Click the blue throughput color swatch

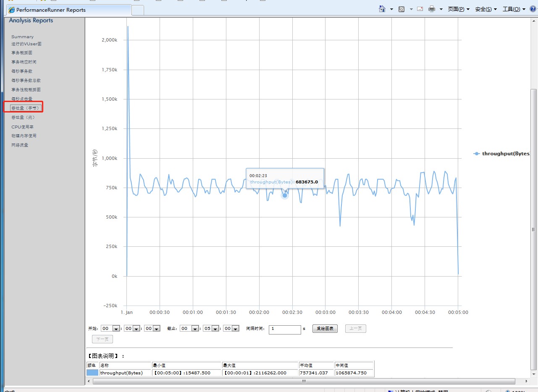[92, 373]
